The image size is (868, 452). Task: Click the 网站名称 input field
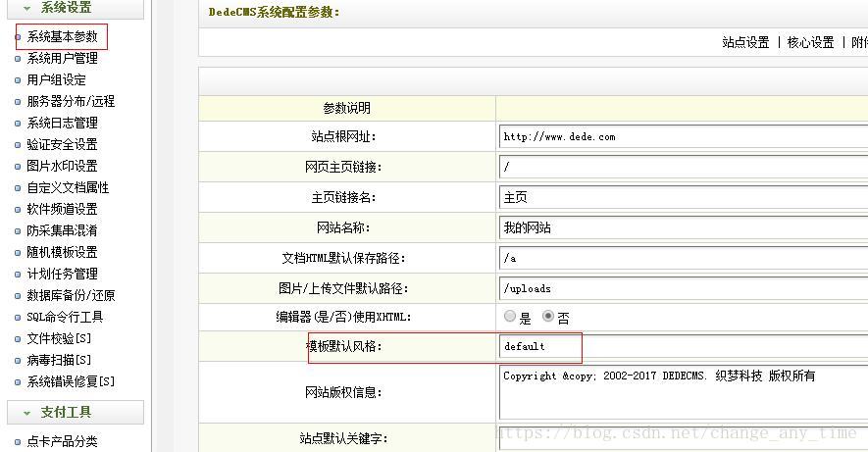[683, 227]
